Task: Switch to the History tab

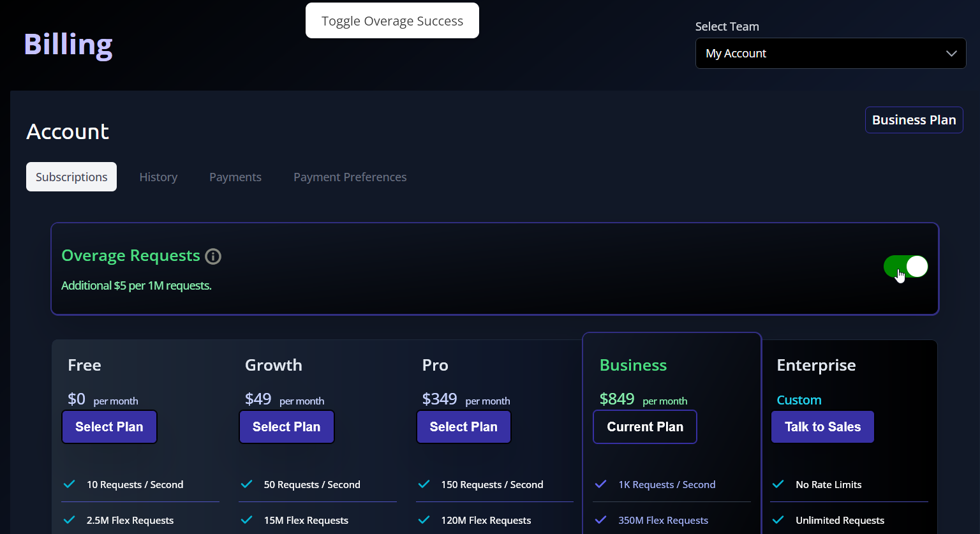Action: [158, 177]
